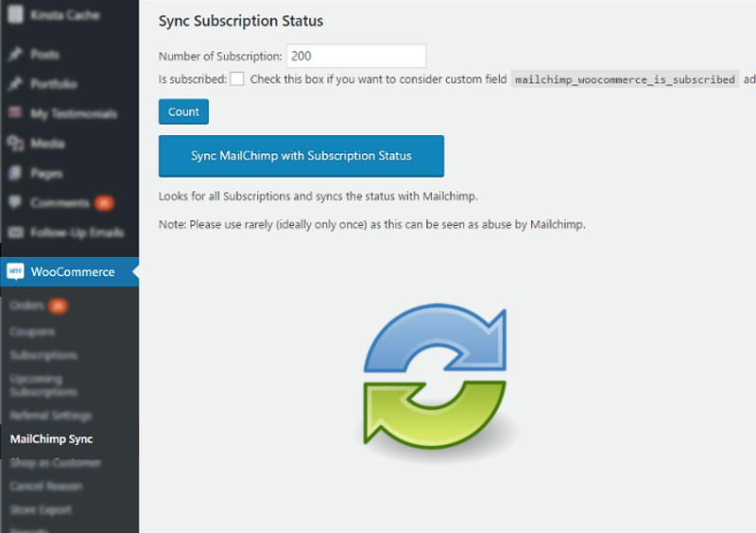Image resolution: width=756 pixels, height=533 pixels.
Task: Open Referral Settings submenu item
Action: [x=51, y=415]
